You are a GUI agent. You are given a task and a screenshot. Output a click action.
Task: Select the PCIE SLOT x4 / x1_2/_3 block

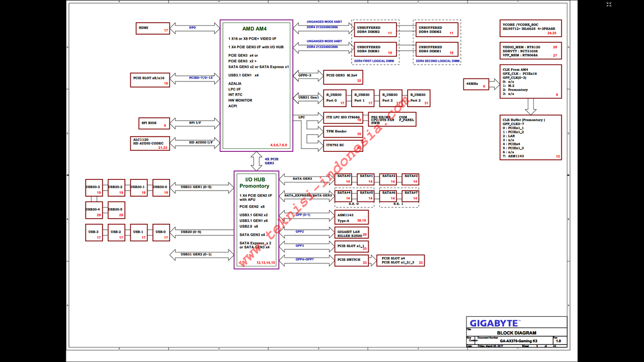tap(400, 260)
